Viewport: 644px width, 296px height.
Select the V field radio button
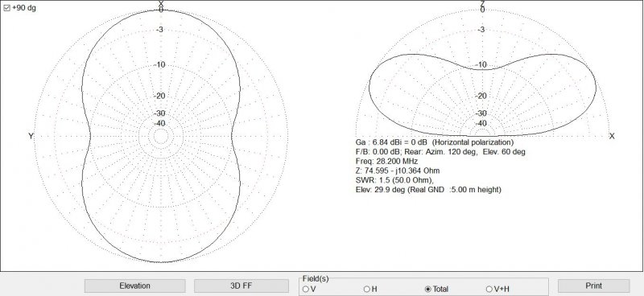306,289
